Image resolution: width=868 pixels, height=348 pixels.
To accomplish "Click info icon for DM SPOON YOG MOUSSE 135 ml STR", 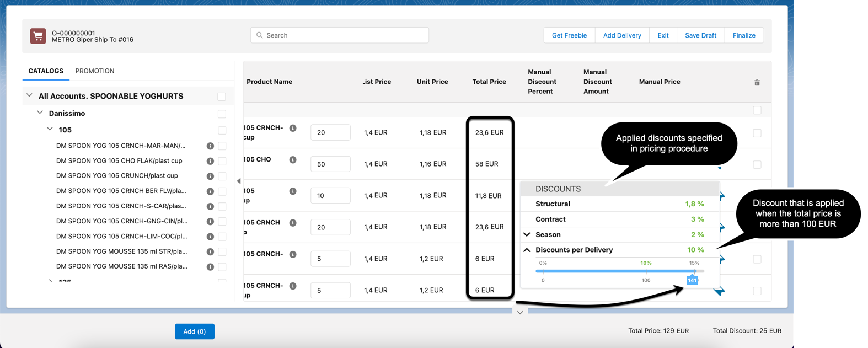I will (x=210, y=251).
